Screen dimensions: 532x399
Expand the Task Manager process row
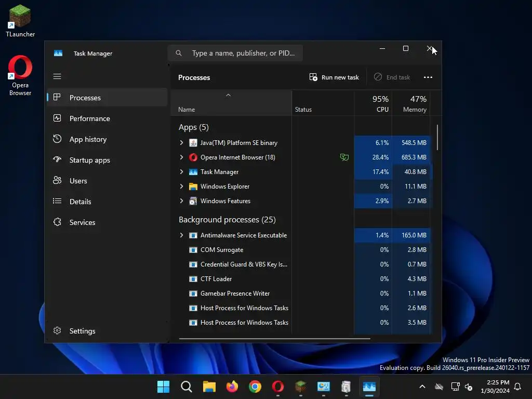coord(181,171)
